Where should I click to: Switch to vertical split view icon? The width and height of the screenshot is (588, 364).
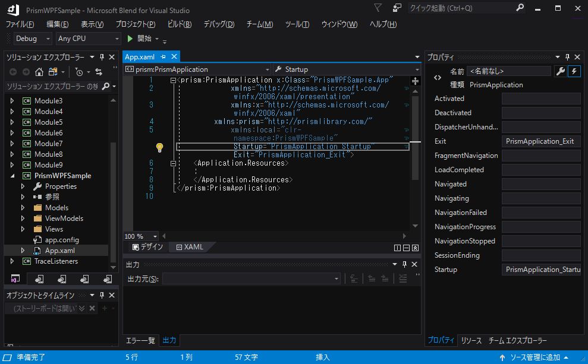tap(398, 248)
